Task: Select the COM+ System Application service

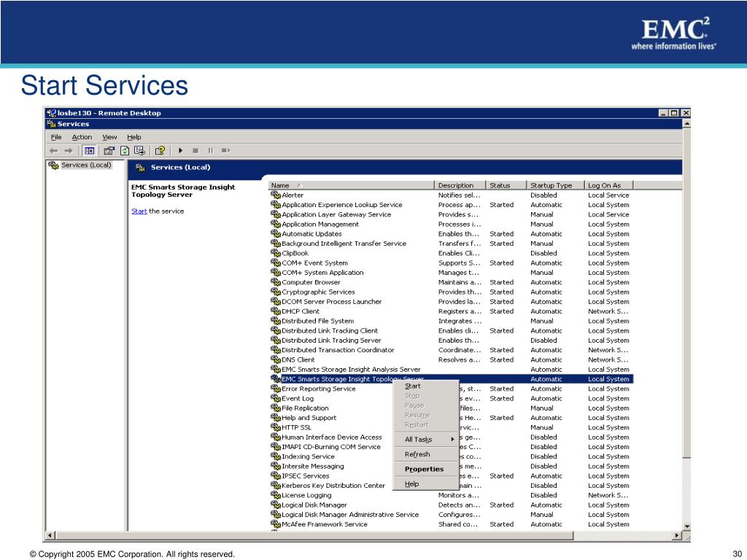Action: click(x=451, y=273)
